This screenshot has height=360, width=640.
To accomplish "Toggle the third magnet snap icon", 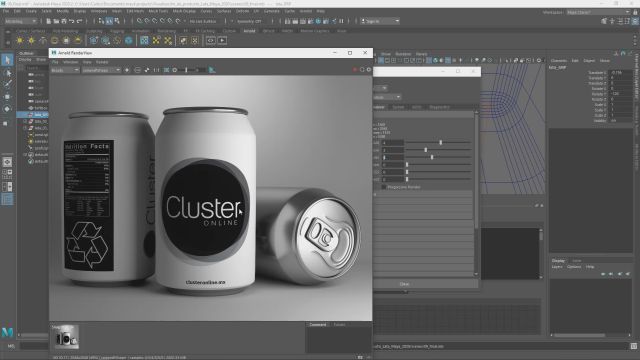I will 155,21.
